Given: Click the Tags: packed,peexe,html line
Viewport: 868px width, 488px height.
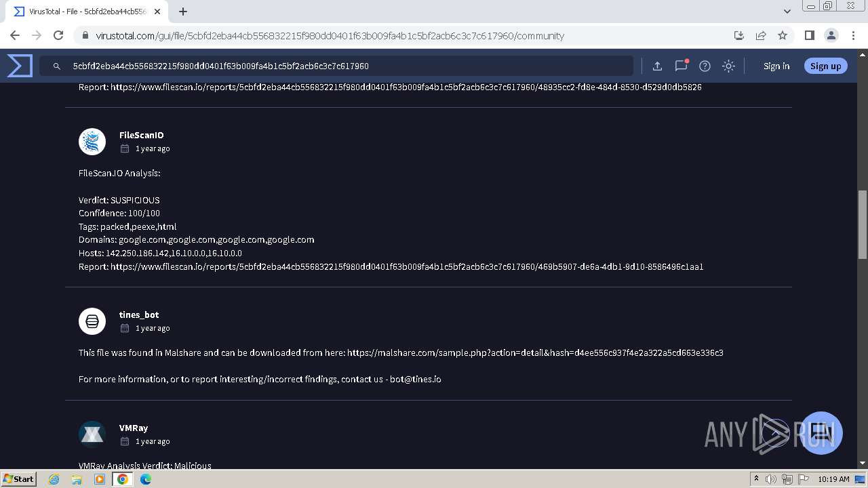Looking at the screenshot, I should pos(127,226).
